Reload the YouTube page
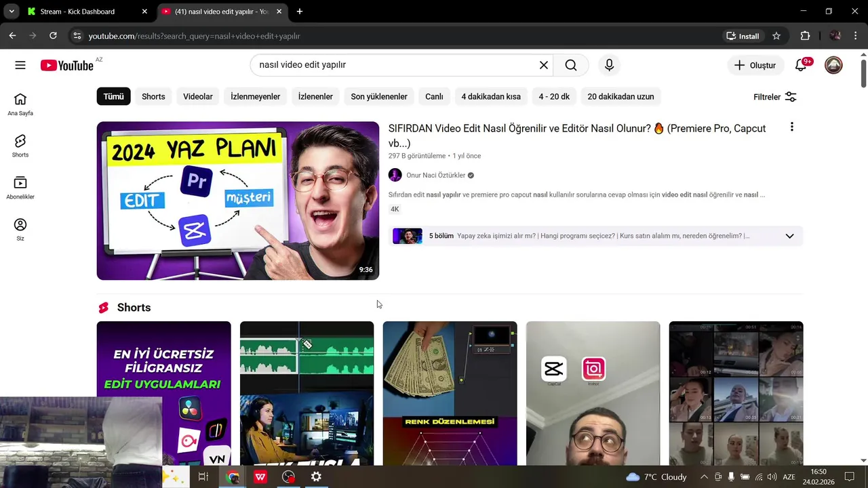Screen dimensions: 868x488 click(x=53, y=36)
